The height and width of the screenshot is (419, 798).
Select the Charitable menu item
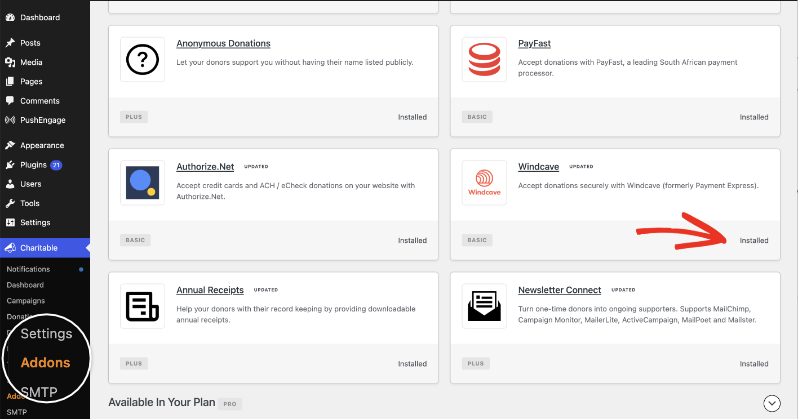tap(39, 248)
